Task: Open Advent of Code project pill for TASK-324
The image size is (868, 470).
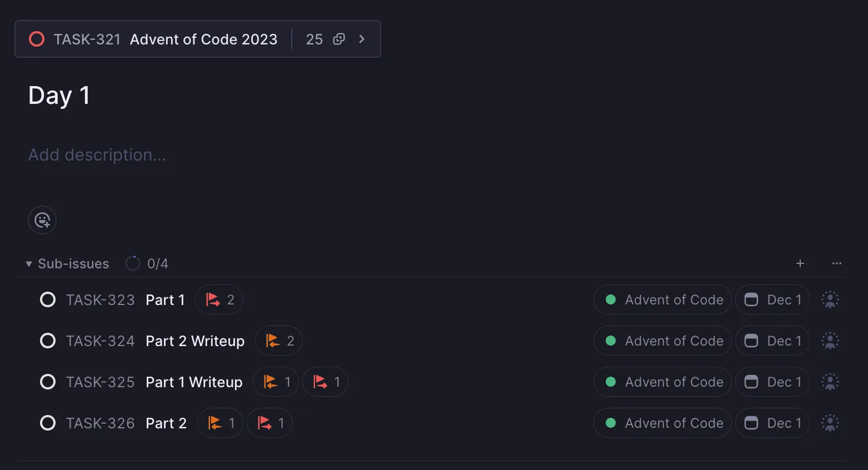Action: pos(662,341)
